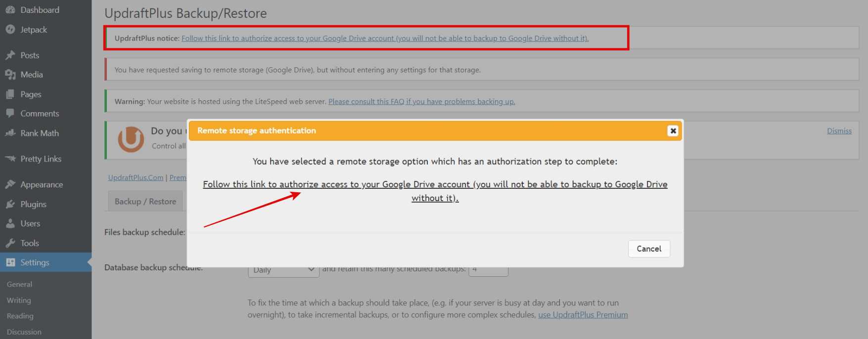The image size is (868, 339).
Task: Click the UpdraftPlus.Com link
Action: coord(136,178)
